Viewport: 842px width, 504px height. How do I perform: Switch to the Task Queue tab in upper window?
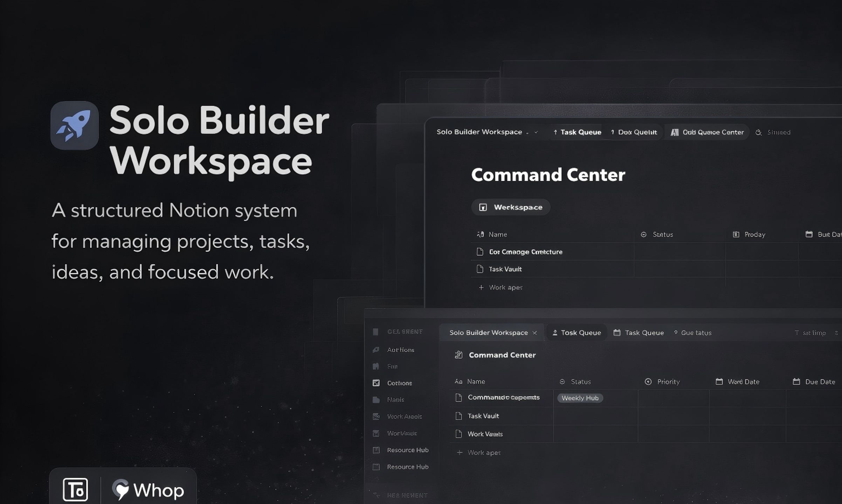[577, 132]
